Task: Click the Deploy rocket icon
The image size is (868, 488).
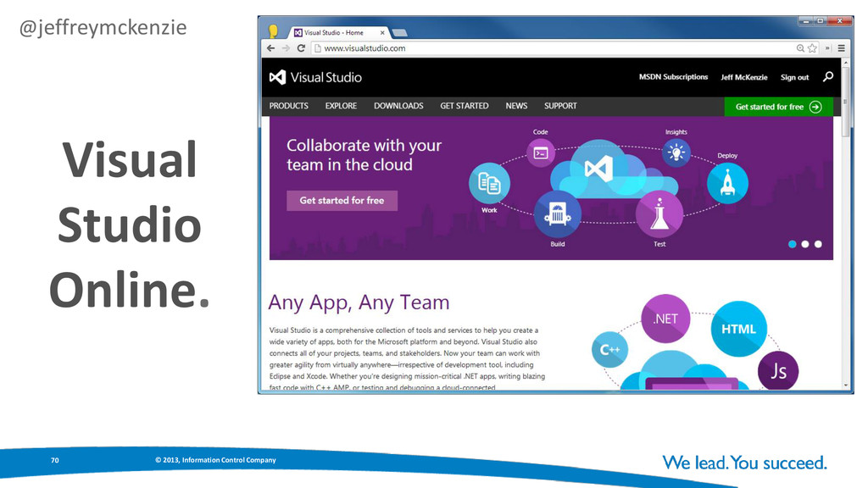Action: [x=727, y=184]
